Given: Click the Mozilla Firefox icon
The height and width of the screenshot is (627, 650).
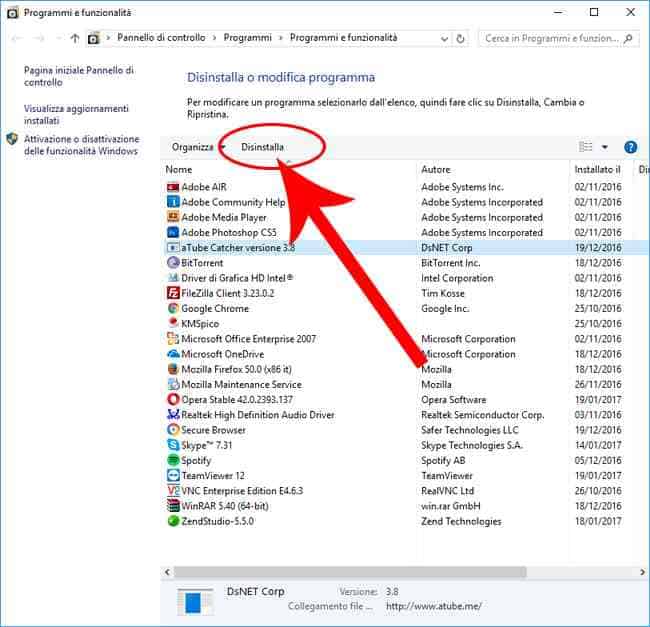Looking at the screenshot, I should [173, 369].
